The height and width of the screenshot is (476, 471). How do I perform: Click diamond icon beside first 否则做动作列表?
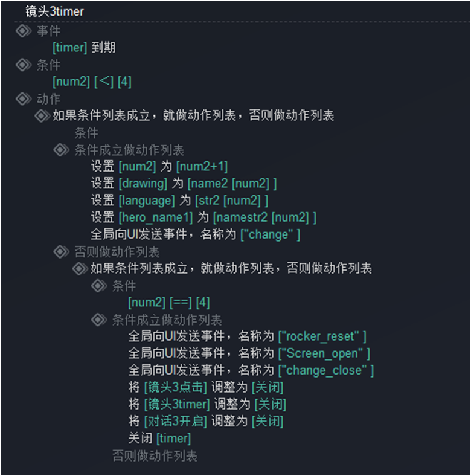click(x=61, y=252)
